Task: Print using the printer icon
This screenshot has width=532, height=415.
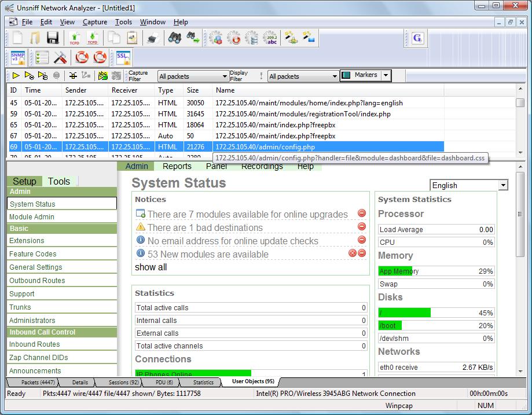Action: coord(153,38)
